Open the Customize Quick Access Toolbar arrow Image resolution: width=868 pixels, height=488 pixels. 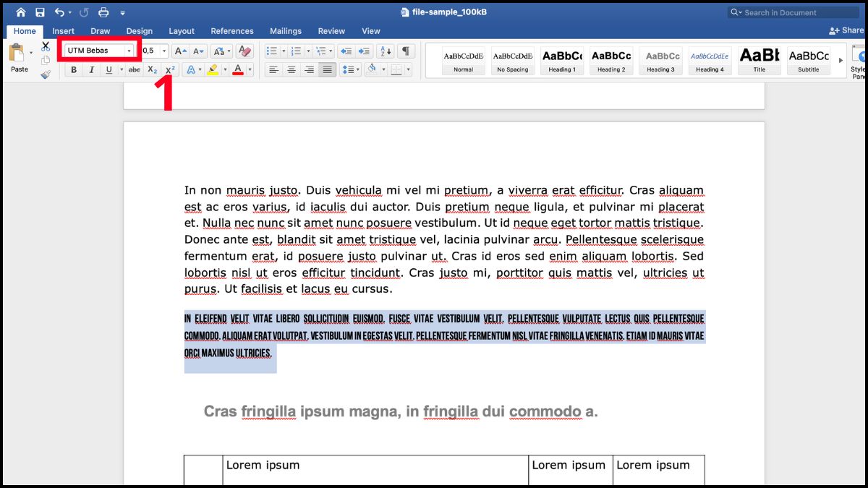point(122,13)
